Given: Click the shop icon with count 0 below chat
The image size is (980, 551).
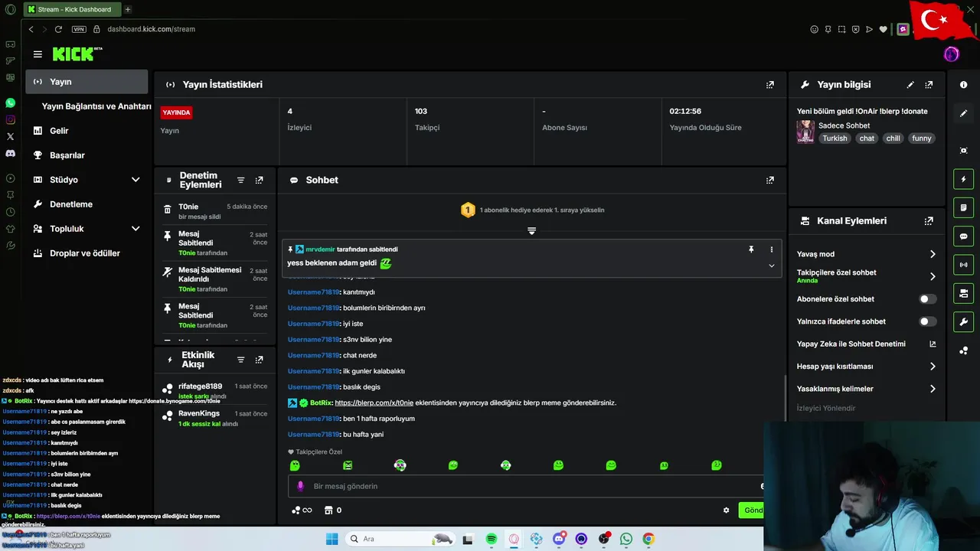Looking at the screenshot, I should coord(333,510).
